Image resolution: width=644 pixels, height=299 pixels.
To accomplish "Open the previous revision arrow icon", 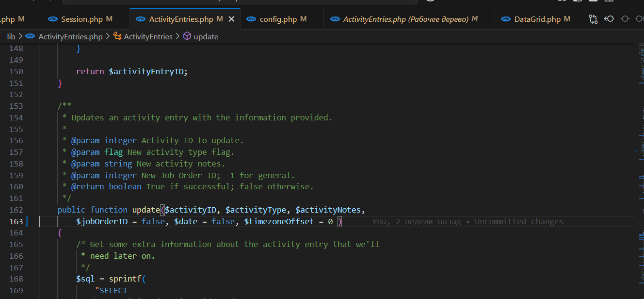I will tap(609, 19).
